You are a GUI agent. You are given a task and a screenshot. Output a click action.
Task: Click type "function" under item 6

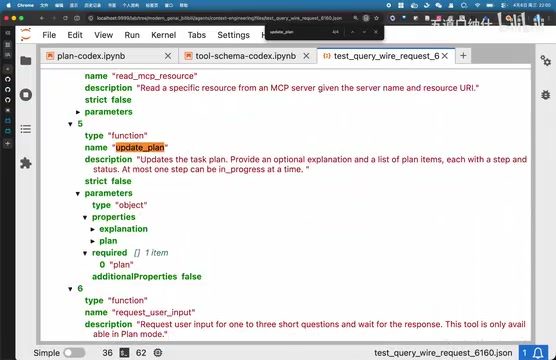tap(116, 300)
